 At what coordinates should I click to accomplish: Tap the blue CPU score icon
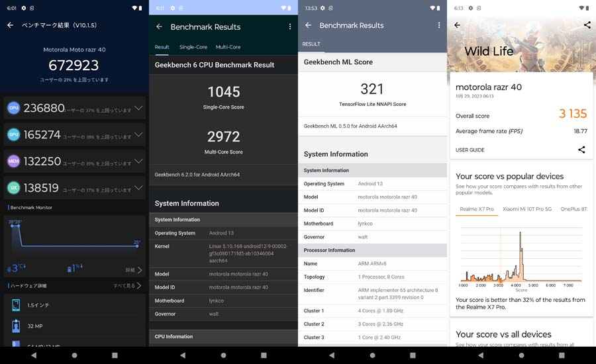pos(14,108)
